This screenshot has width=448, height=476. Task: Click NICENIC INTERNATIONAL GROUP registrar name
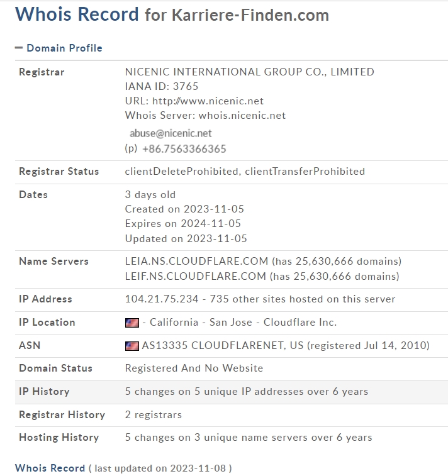[249, 72]
